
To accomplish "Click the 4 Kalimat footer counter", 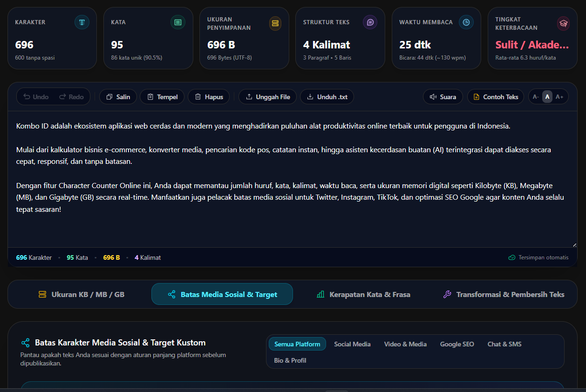I will coord(148,257).
